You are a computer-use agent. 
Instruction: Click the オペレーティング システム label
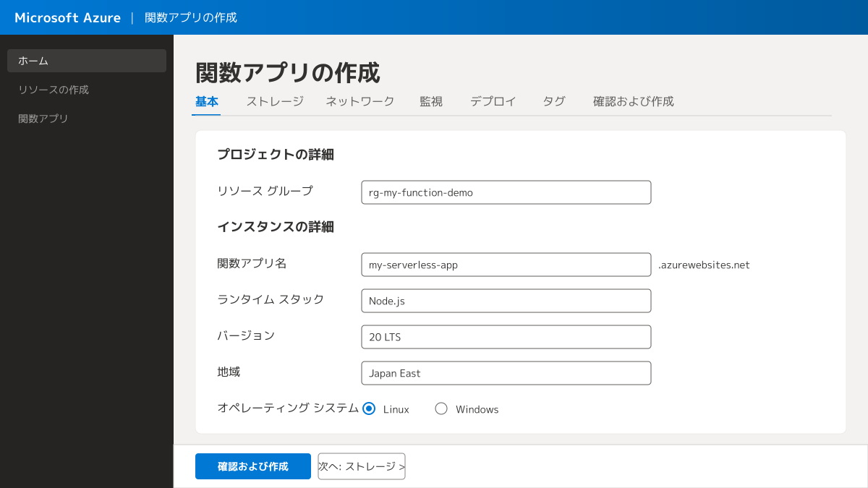pos(288,408)
